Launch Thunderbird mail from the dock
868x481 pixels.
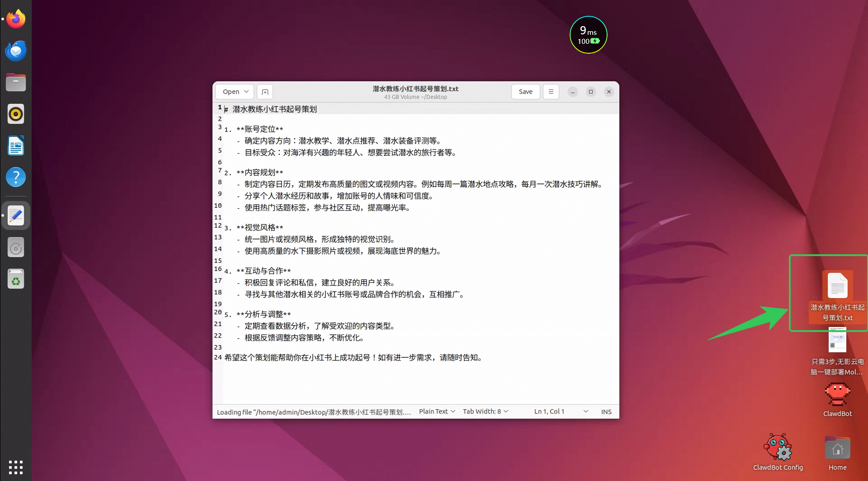(16, 51)
